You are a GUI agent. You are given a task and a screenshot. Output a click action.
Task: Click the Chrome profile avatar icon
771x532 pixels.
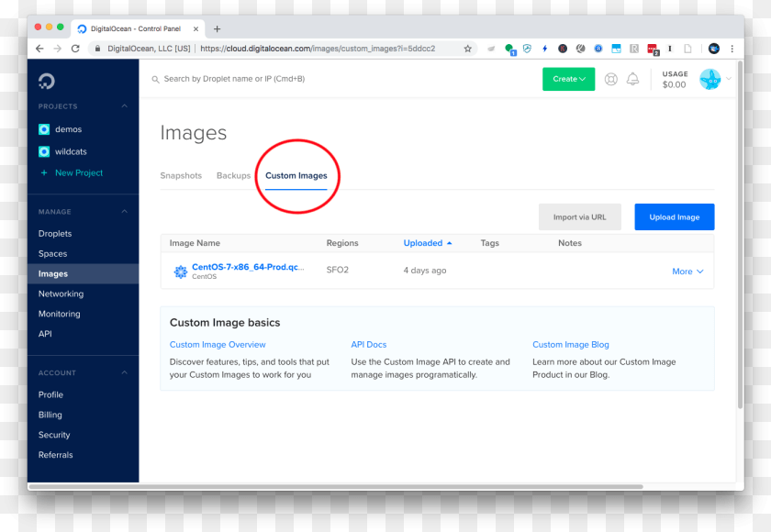tap(714, 49)
